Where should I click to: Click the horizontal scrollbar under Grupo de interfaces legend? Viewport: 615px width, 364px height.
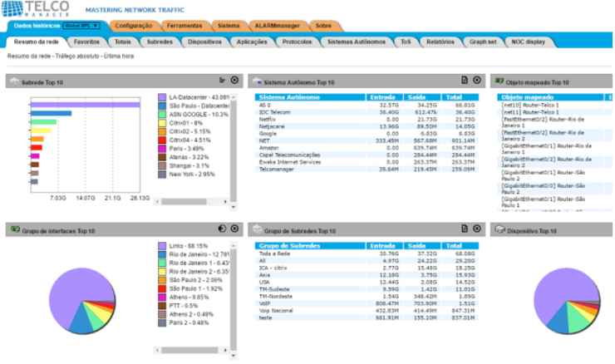tap(189, 350)
